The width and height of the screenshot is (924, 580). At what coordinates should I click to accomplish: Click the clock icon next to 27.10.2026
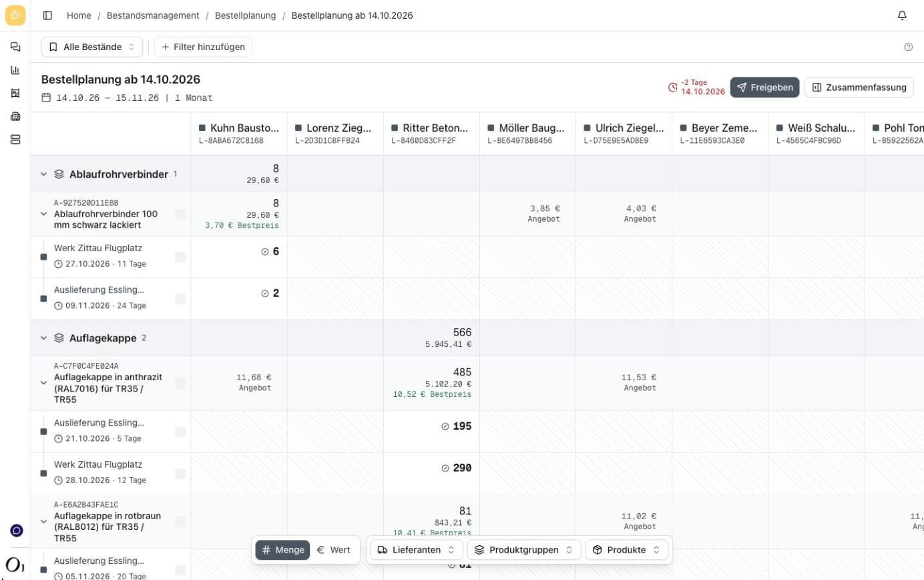click(59, 264)
